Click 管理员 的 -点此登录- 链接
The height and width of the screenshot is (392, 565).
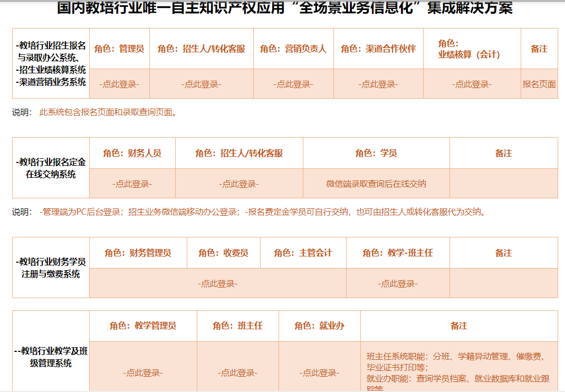click(x=120, y=83)
